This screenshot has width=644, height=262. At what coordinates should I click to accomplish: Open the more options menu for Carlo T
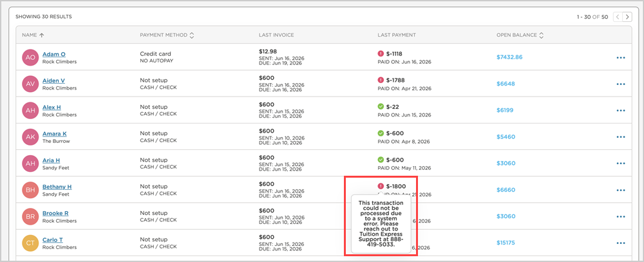click(621, 243)
